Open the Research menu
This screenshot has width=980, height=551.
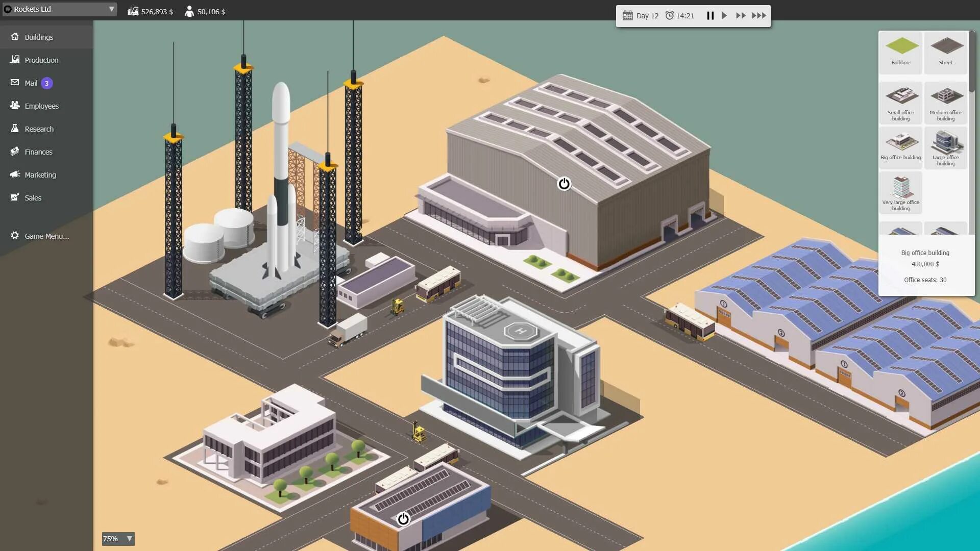point(39,129)
